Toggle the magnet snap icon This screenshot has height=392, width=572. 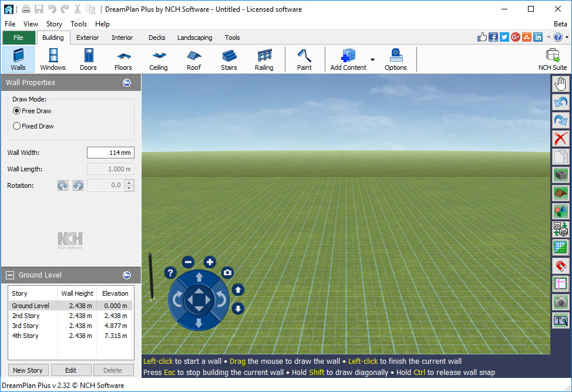pos(561,265)
